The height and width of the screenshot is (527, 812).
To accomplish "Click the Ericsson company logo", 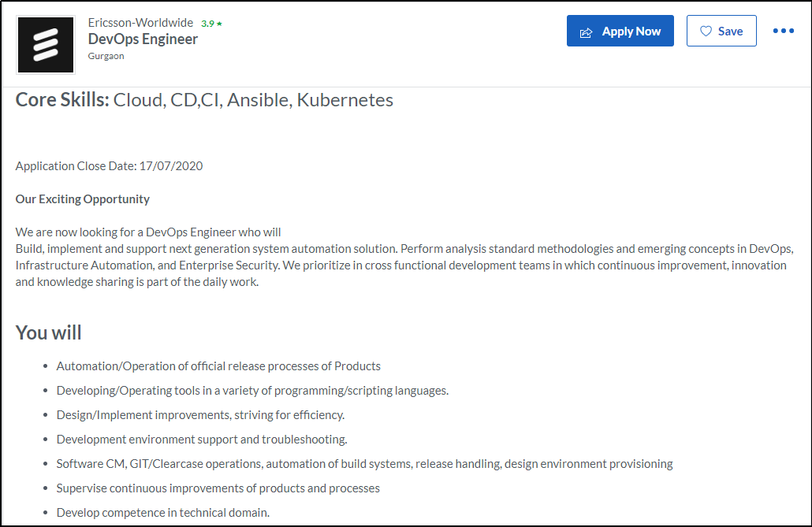I will [46, 45].
